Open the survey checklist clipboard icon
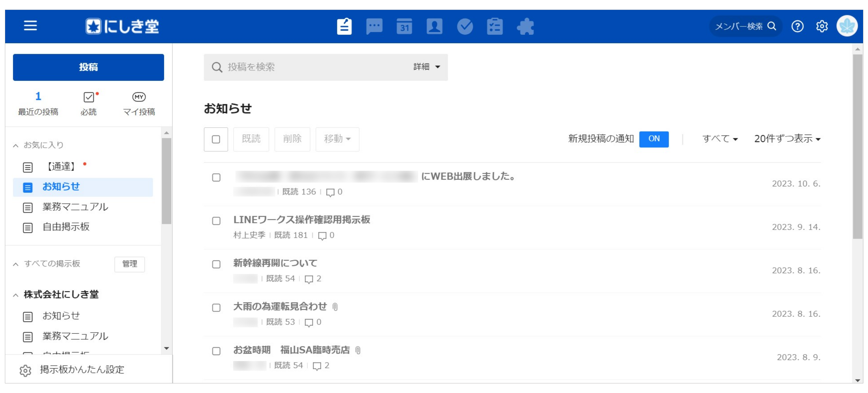 [x=495, y=26]
